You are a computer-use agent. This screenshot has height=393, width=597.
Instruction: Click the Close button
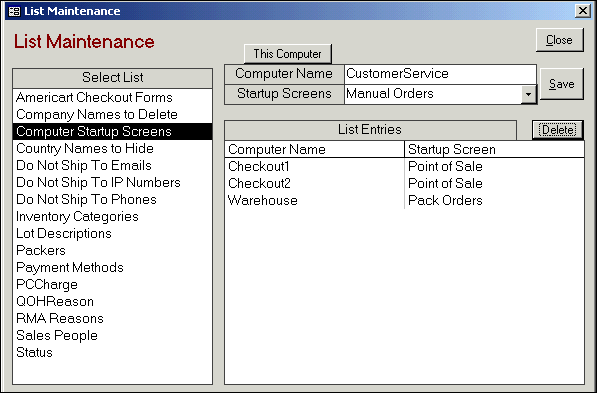pos(559,40)
